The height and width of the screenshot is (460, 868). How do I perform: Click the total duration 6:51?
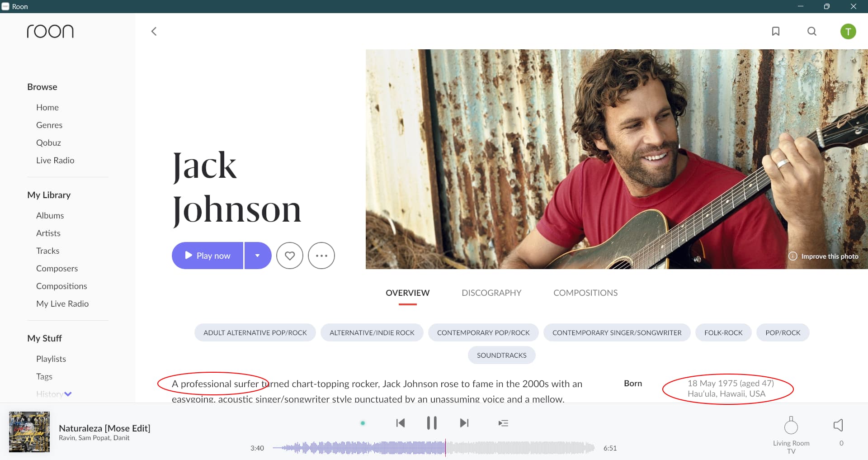(x=610, y=448)
